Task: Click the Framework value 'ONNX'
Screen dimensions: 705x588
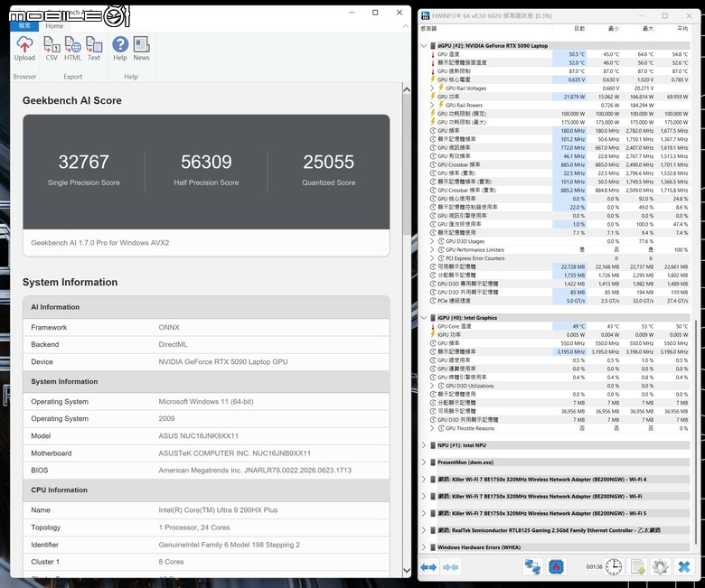Action: coord(169,328)
